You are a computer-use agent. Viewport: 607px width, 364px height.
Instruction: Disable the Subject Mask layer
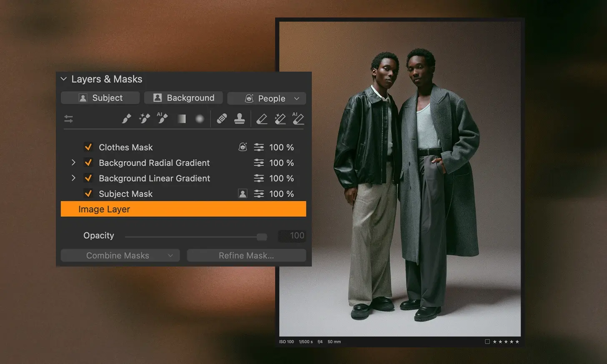[x=88, y=194]
